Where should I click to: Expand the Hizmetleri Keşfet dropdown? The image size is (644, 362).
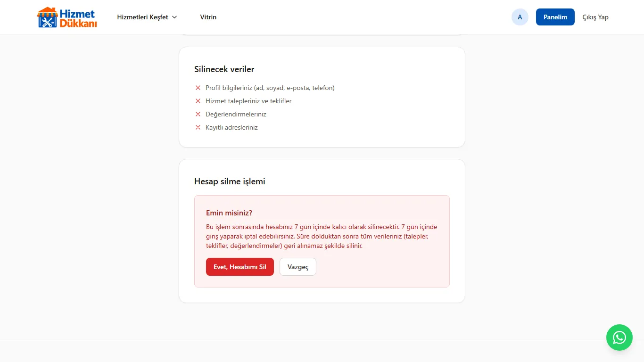[147, 17]
